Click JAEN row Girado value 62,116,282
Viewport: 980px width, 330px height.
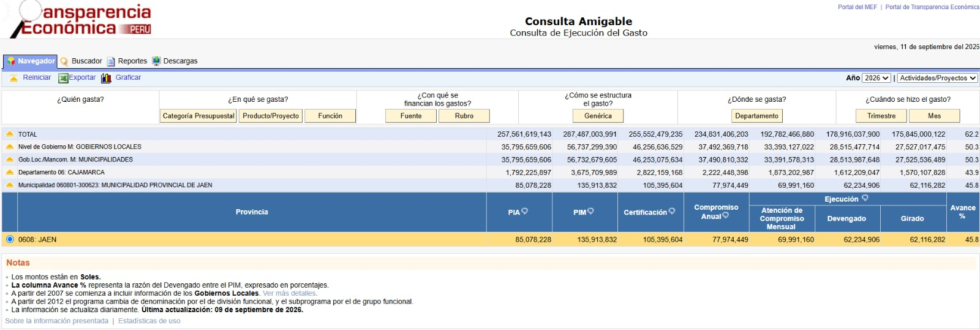click(927, 240)
